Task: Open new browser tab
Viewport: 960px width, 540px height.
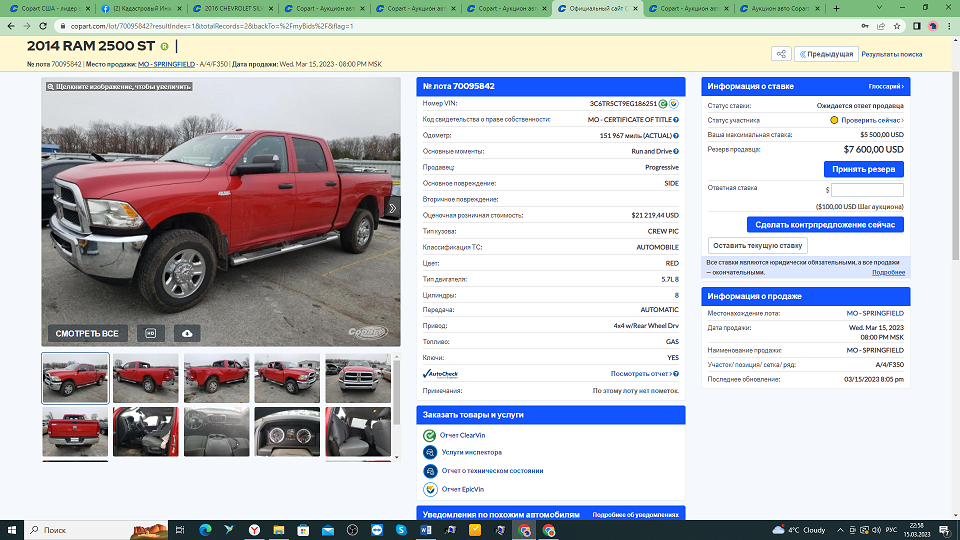Action: (x=836, y=9)
